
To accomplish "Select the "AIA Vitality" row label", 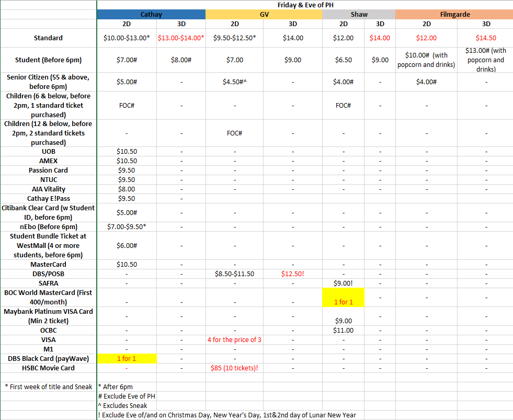I will (49, 189).
